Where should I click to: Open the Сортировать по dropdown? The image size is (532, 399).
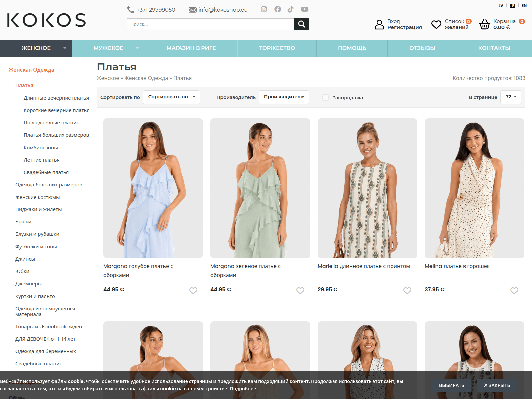(171, 97)
